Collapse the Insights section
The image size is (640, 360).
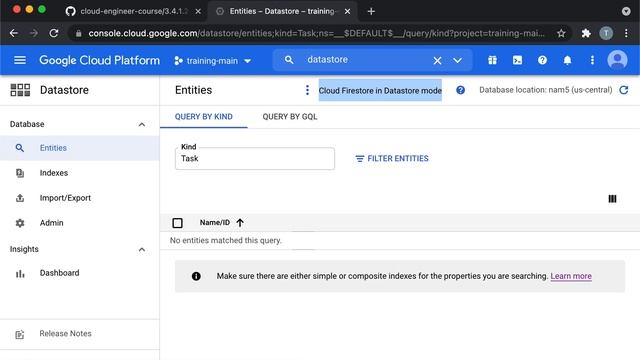coord(142,249)
